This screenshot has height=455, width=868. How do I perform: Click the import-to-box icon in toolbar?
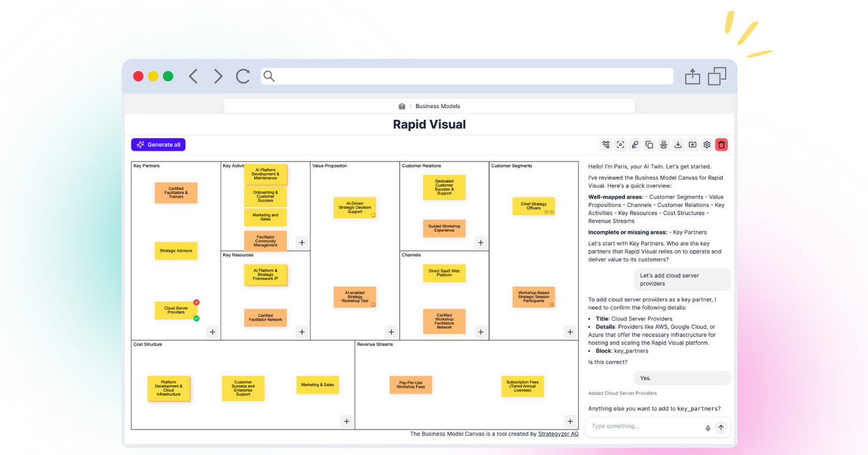coord(693,145)
